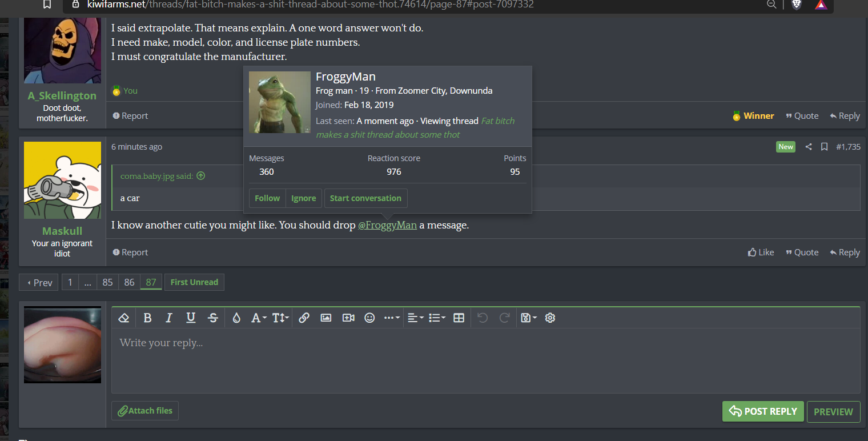Screen dimensions: 868x441
Task: Click the eraser Remove formatting icon
Action: [x=123, y=318]
